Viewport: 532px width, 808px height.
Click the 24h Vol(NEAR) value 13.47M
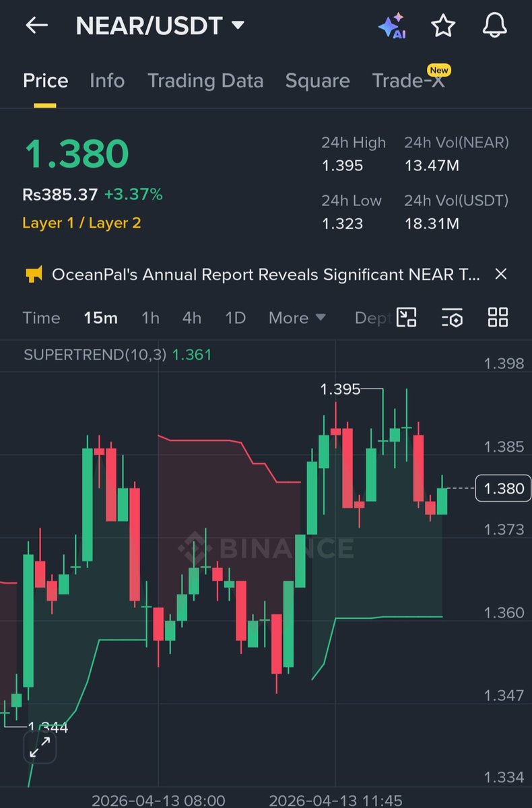(x=432, y=166)
